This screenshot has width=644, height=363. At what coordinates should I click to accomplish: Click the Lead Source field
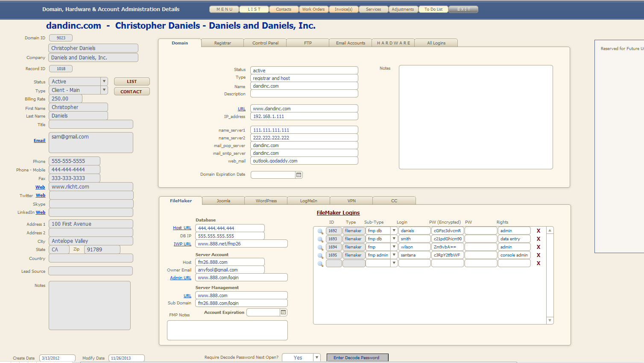click(x=91, y=271)
